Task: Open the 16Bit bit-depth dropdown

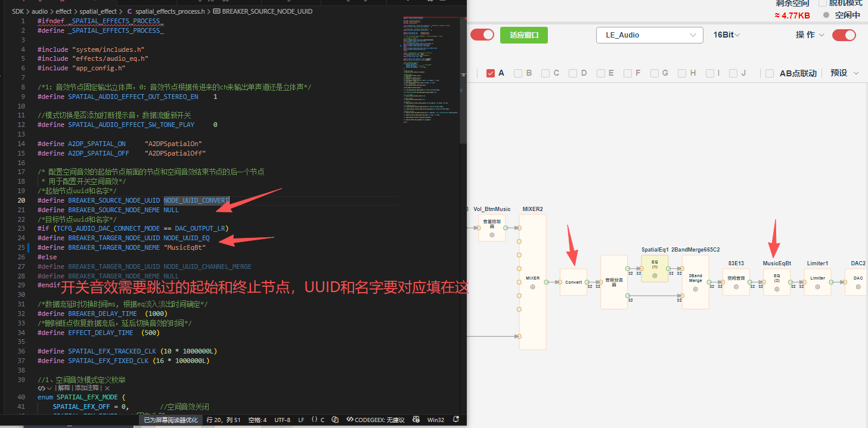Action: click(727, 35)
